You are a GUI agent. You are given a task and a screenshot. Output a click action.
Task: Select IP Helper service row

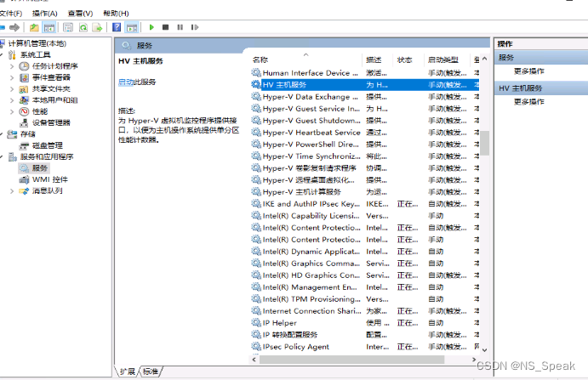(x=365, y=323)
